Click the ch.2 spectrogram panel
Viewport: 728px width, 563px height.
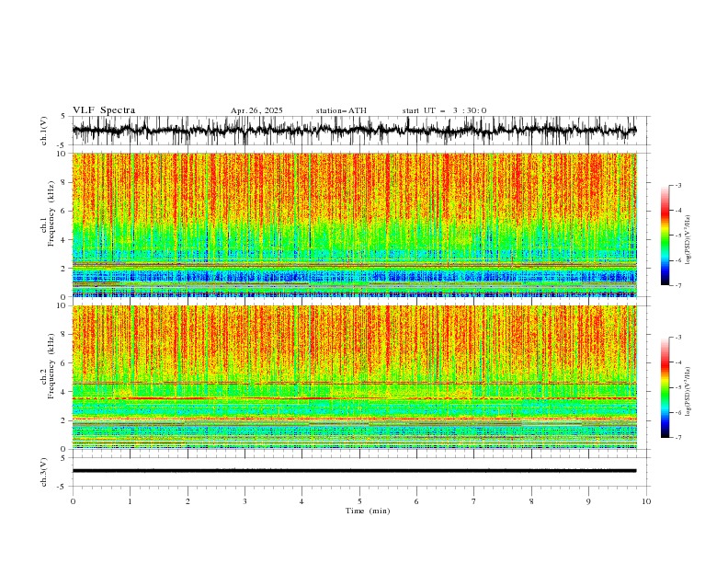(x=355, y=377)
